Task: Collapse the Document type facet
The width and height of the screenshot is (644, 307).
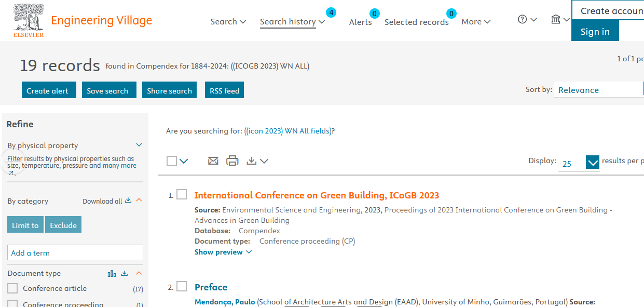Action: click(139, 273)
